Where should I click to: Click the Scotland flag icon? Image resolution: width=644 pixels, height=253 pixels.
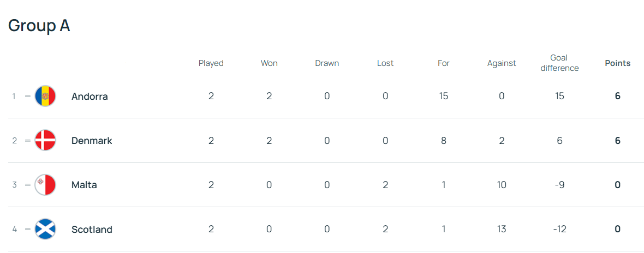click(x=45, y=229)
